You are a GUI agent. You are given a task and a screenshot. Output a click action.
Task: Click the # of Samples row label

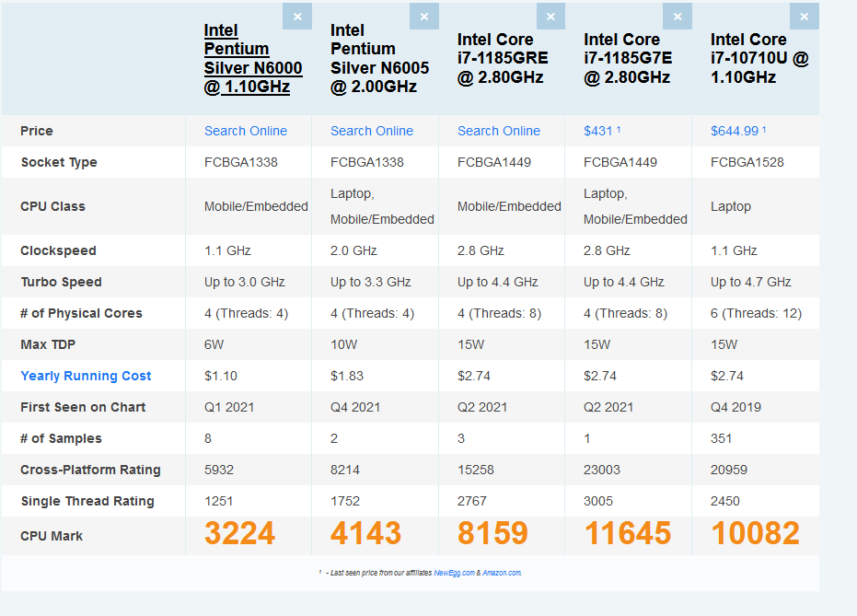61,438
